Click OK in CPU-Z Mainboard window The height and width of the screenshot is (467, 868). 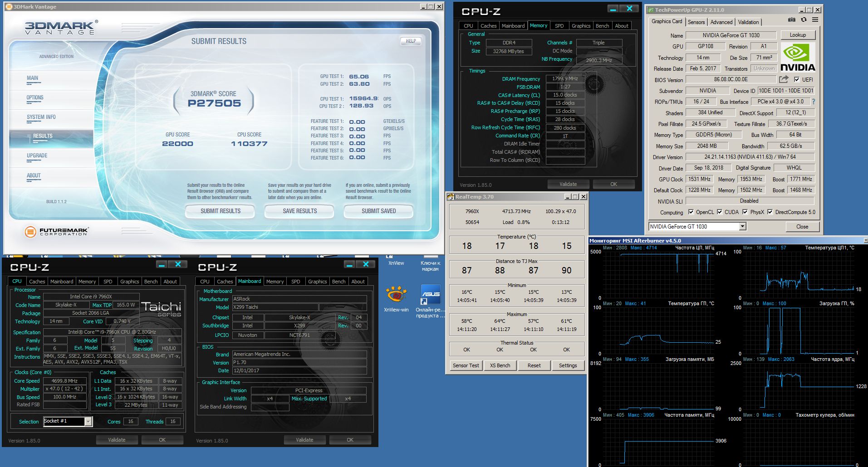pyautogui.click(x=350, y=440)
